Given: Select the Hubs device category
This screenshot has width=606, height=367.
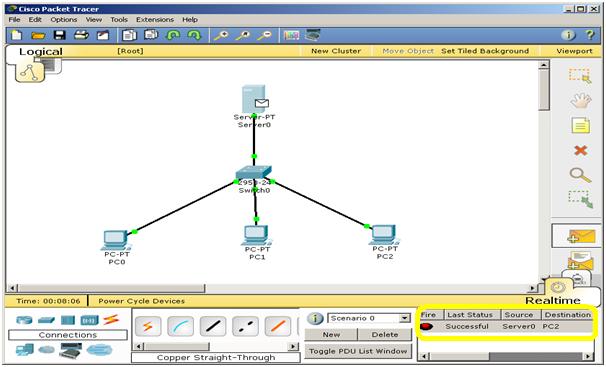Looking at the screenshot, I should pyautogui.click(x=68, y=320).
